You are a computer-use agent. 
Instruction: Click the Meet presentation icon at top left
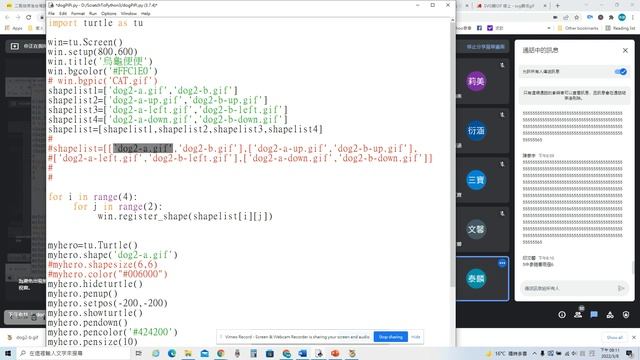tap(15, 46)
